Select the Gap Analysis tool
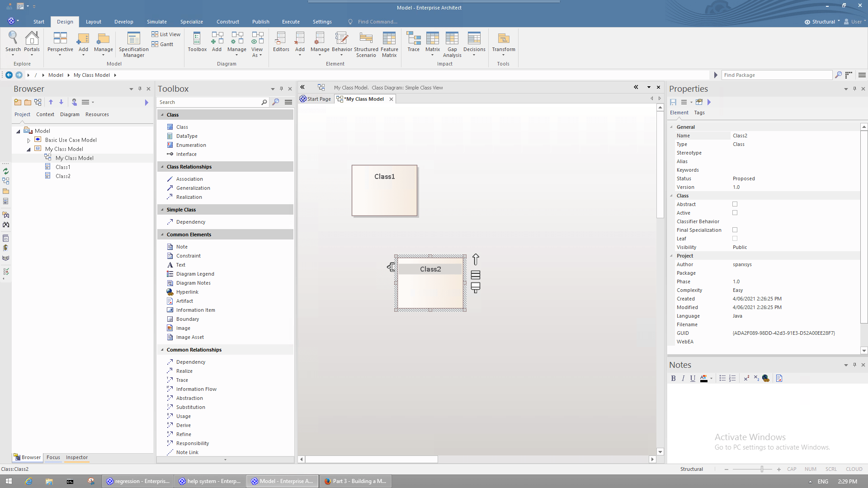The width and height of the screenshot is (868, 488). pyautogui.click(x=452, y=43)
